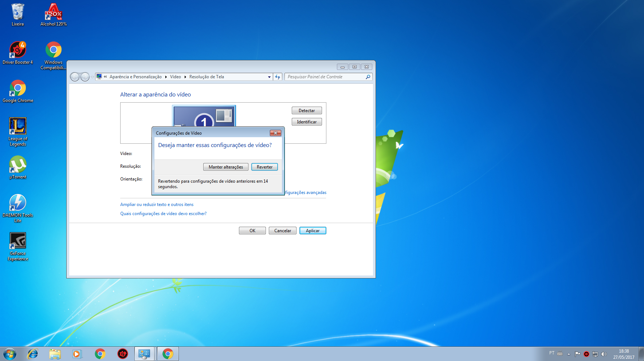
Task: Click the Identificar button
Action: [307, 122]
